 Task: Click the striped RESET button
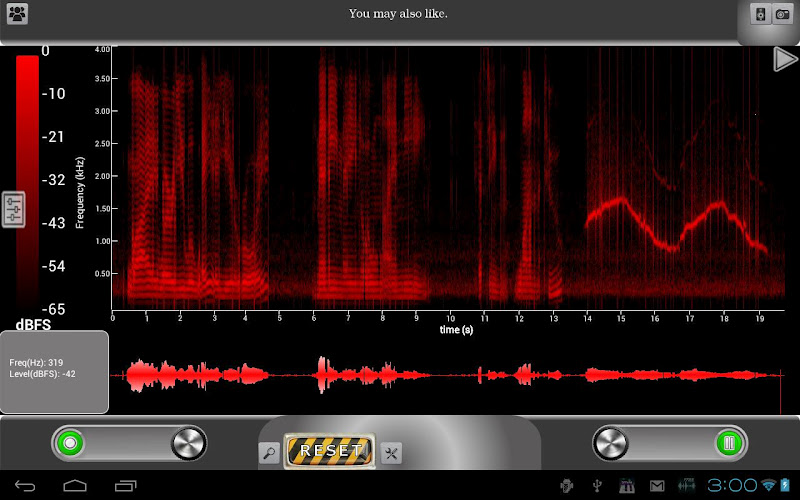tap(330, 451)
